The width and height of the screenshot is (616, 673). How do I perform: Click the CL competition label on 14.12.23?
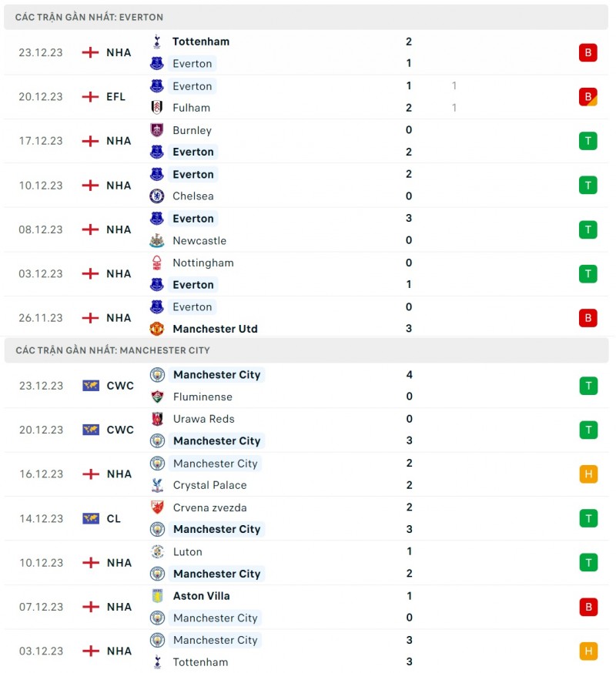114,519
